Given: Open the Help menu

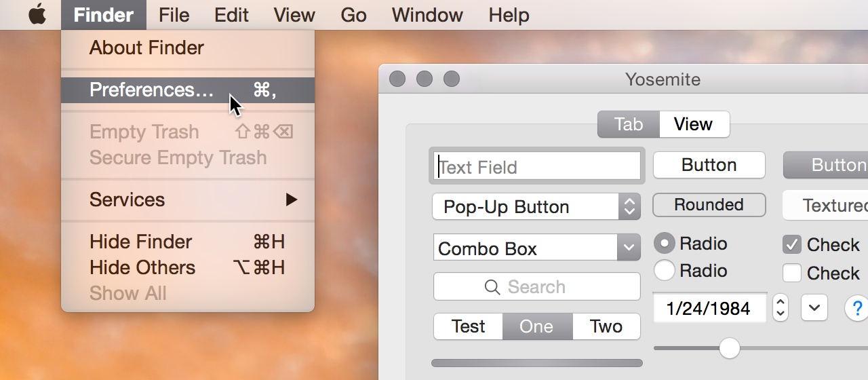Looking at the screenshot, I should (x=509, y=15).
